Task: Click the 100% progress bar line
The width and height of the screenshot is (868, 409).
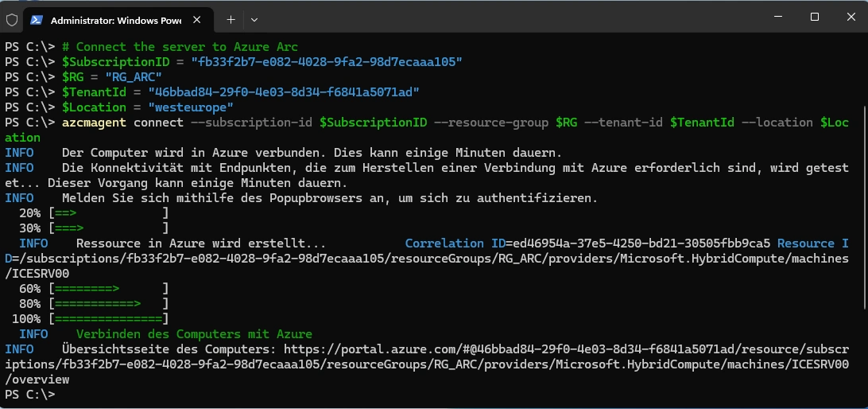Action: [x=91, y=318]
